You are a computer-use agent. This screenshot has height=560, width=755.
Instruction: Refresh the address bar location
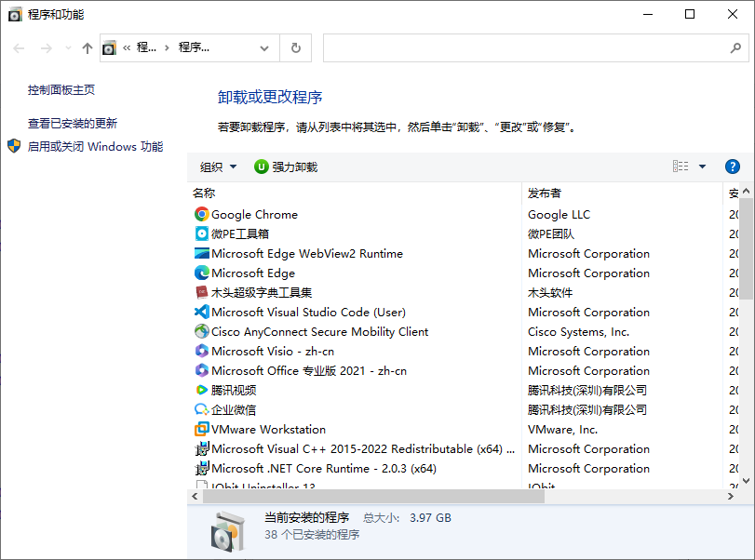click(296, 48)
